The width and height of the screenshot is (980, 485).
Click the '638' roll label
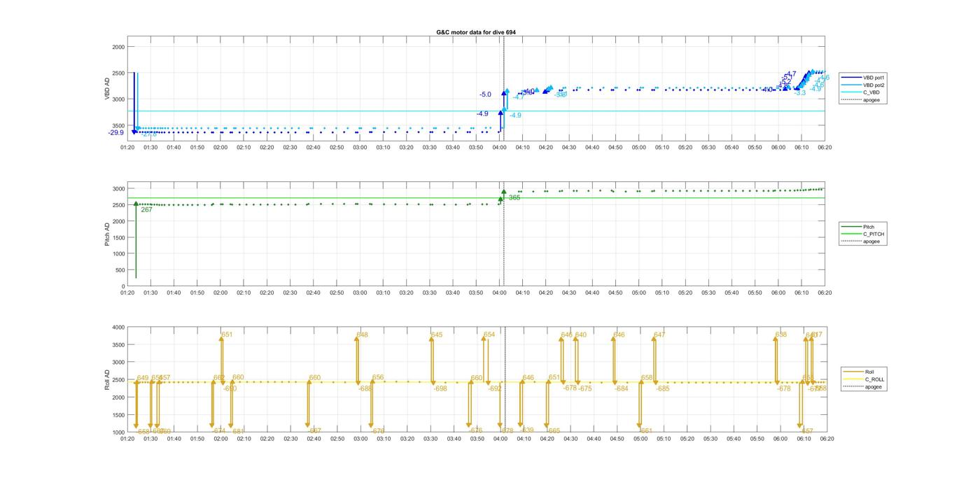[781, 335]
